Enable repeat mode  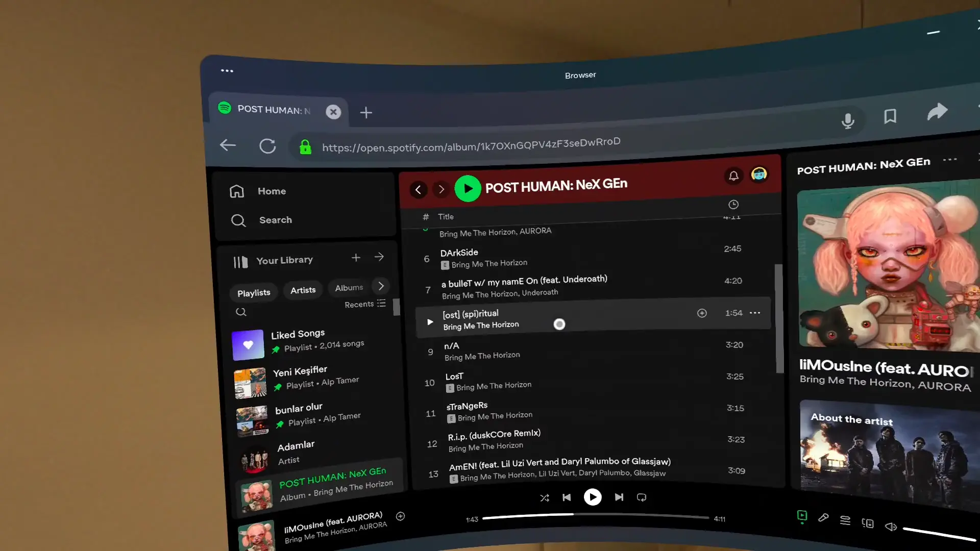(641, 497)
